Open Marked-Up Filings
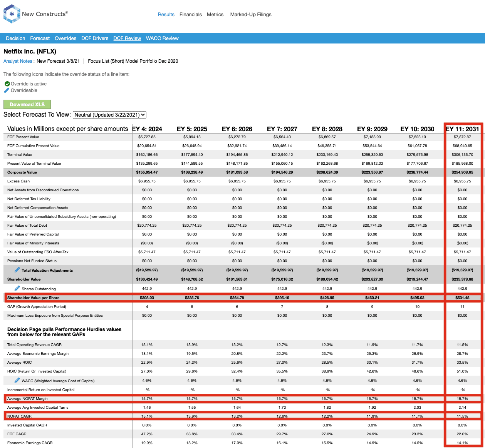The width and height of the screenshot is (485, 448). click(251, 15)
